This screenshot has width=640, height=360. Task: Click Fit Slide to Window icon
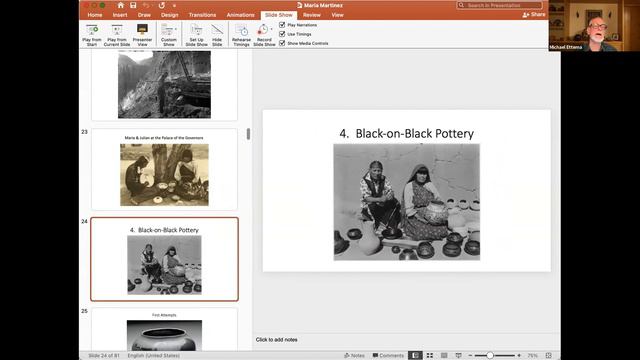549,356
